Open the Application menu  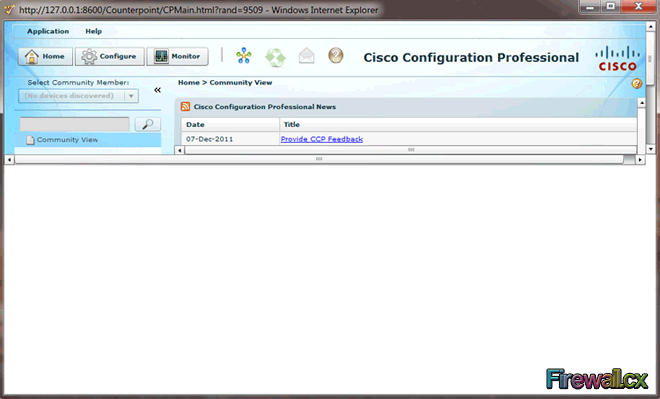[x=48, y=31]
